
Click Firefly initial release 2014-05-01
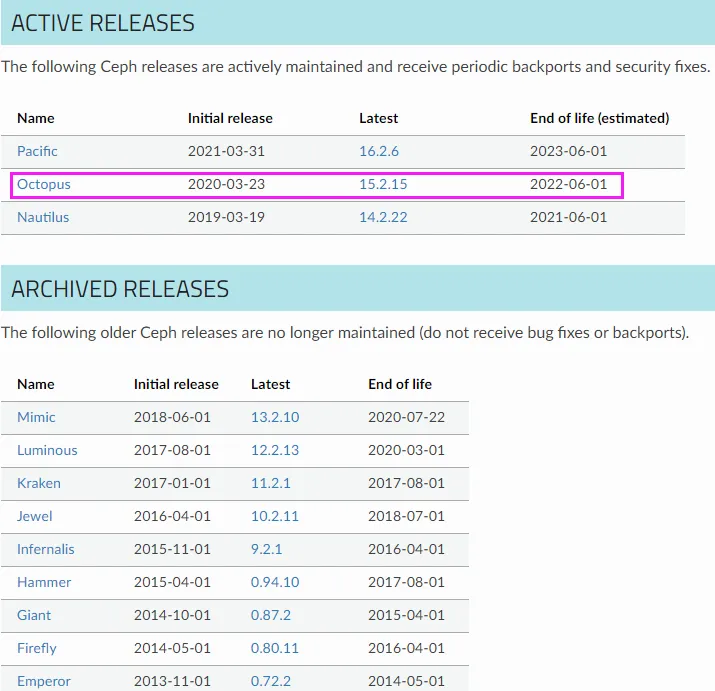172,648
